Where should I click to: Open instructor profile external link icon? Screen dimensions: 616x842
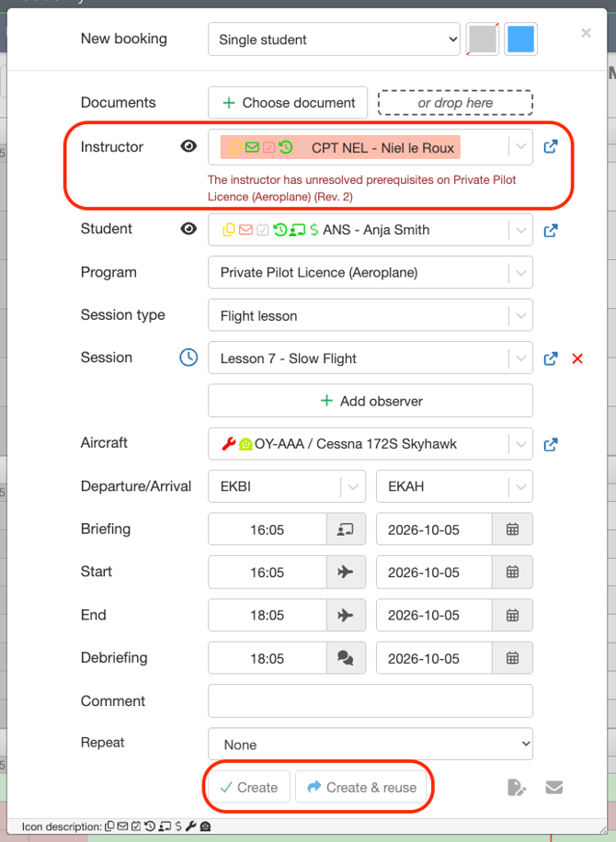(551, 146)
